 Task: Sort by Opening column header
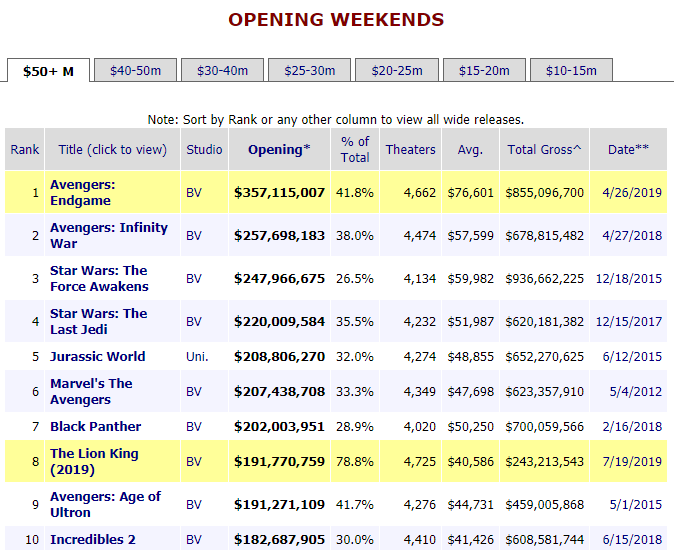pos(279,150)
